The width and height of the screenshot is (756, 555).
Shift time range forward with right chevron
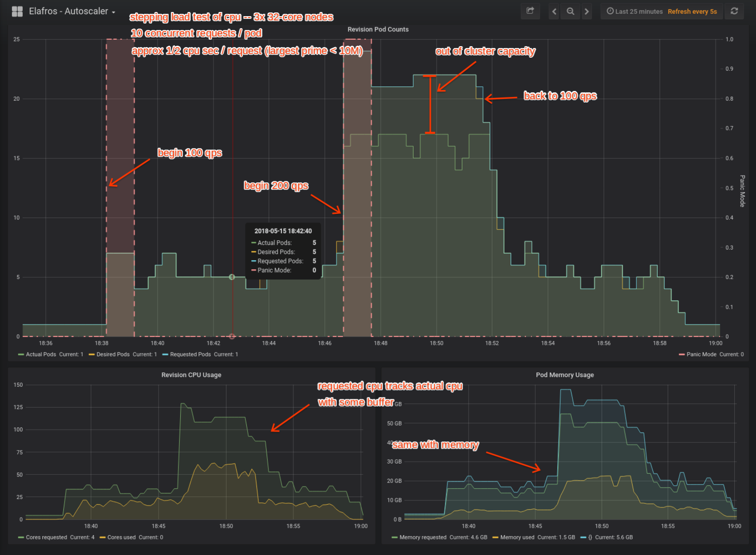[x=587, y=12]
